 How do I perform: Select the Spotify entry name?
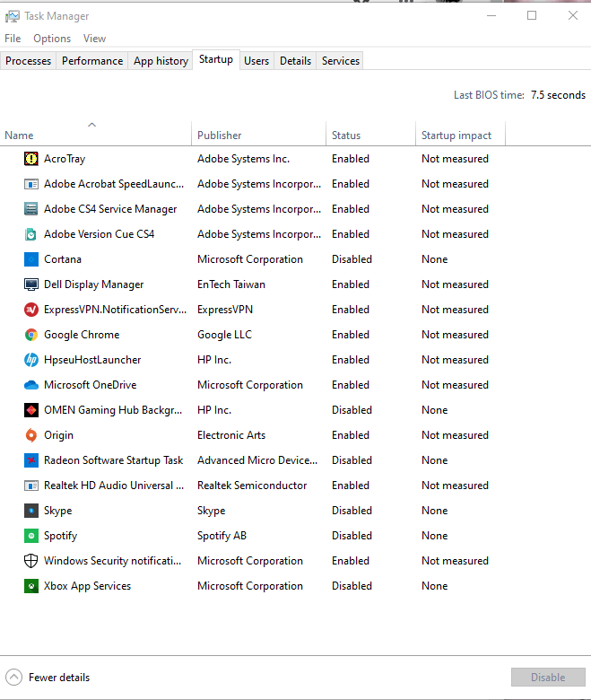(x=60, y=536)
